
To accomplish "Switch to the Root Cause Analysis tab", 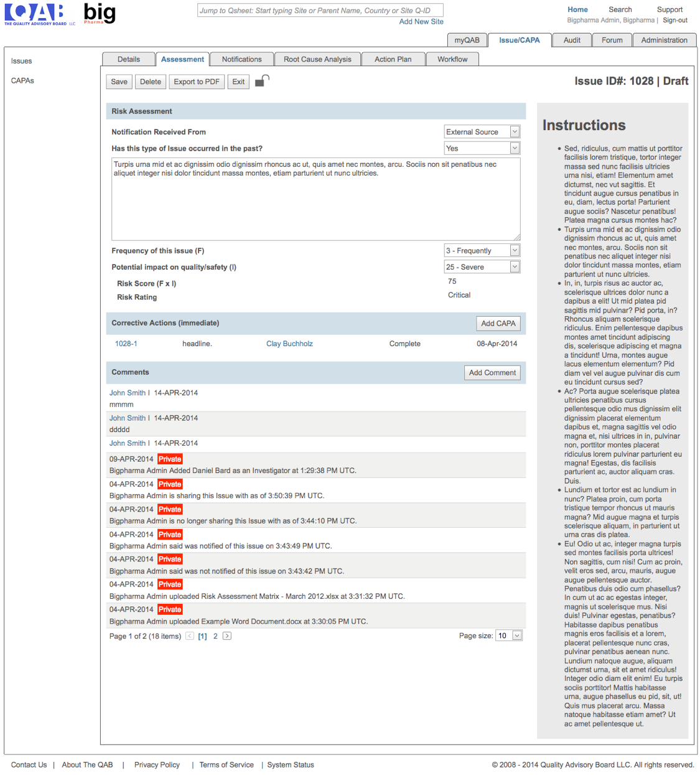I will click(x=317, y=59).
